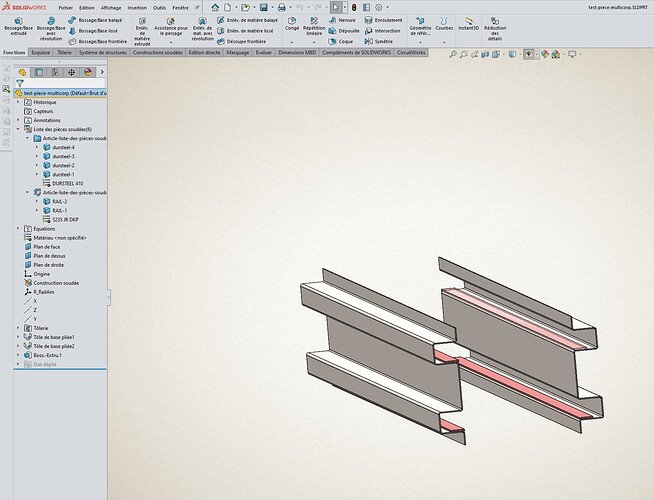Expand Tôle de base pliée1 feature

pos(17,337)
